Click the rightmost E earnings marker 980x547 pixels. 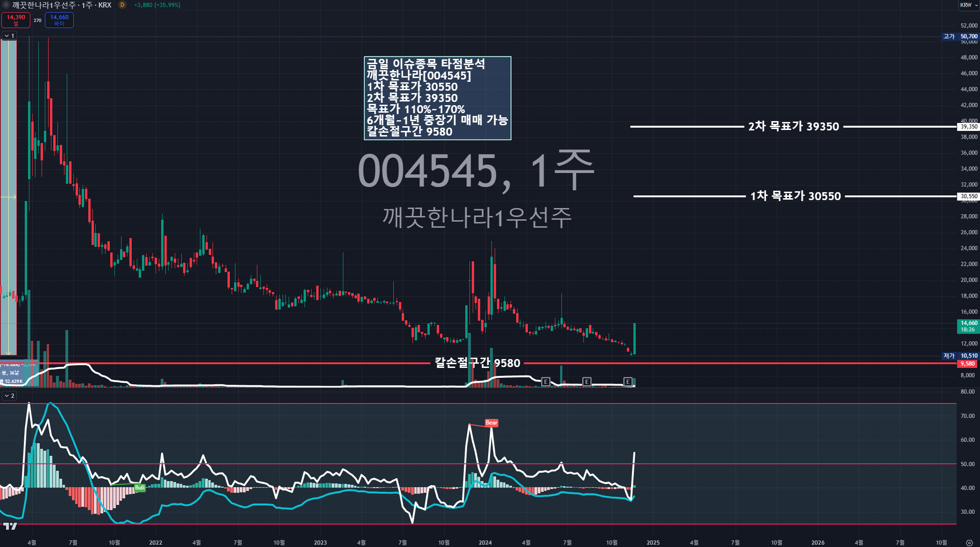(628, 382)
